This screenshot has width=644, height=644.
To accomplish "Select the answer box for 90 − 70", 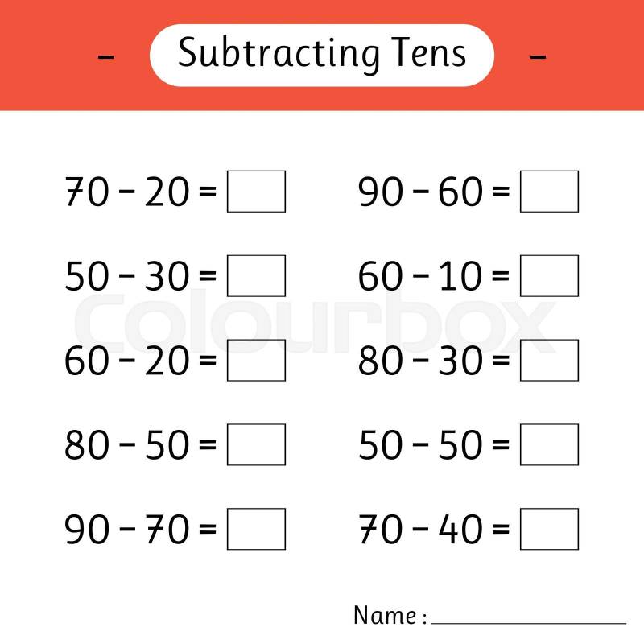I will 256,529.
